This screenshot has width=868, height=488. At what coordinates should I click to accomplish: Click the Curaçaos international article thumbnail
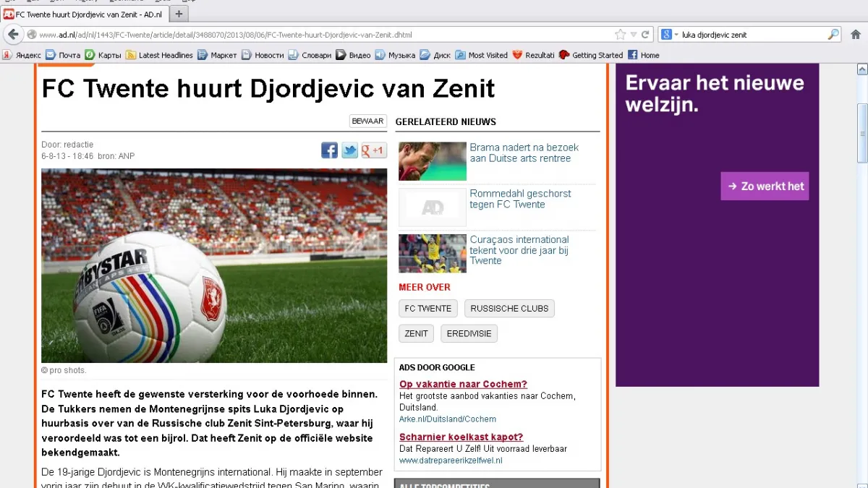click(433, 254)
